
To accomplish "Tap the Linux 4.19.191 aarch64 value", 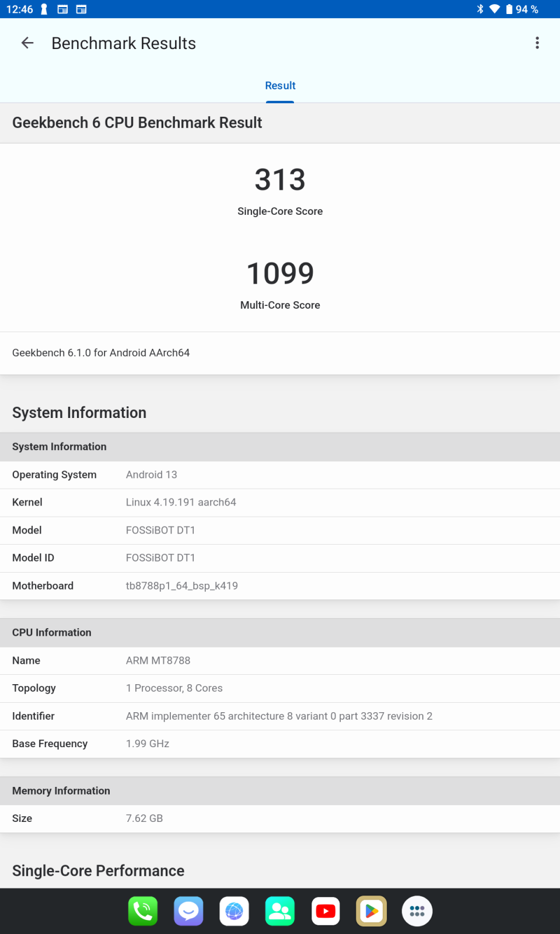I will pyautogui.click(x=181, y=502).
